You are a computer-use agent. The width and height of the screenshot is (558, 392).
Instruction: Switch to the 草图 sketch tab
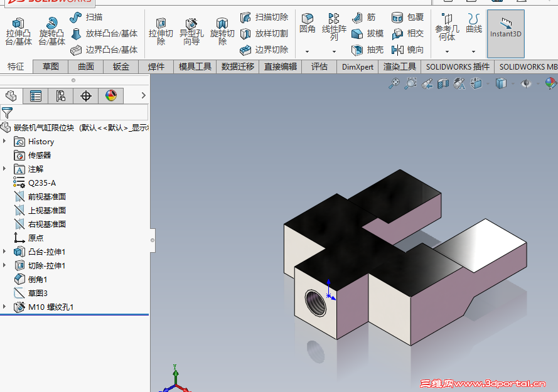51,66
